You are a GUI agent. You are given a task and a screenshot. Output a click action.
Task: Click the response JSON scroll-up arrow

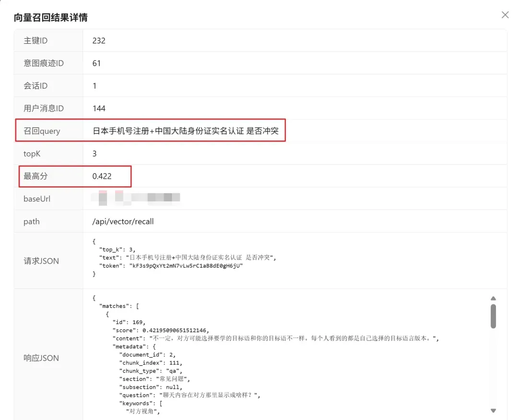(x=493, y=298)
